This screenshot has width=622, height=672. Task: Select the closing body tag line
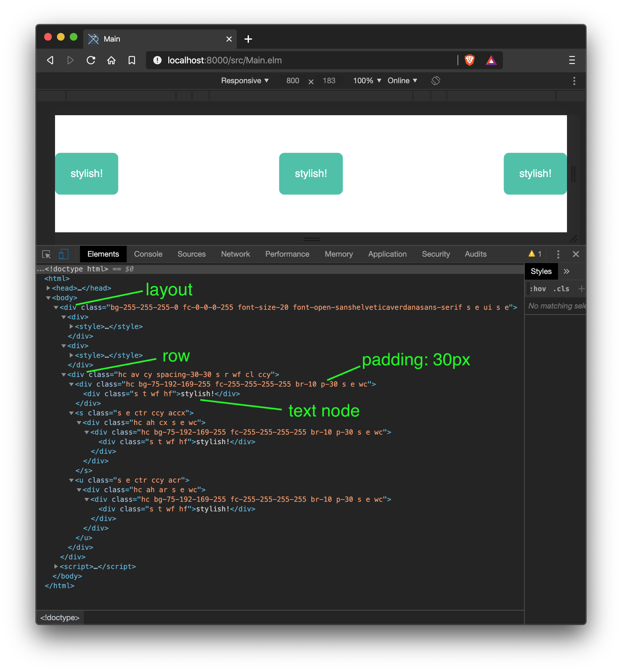pyautogui.click(x=67, y=576)
